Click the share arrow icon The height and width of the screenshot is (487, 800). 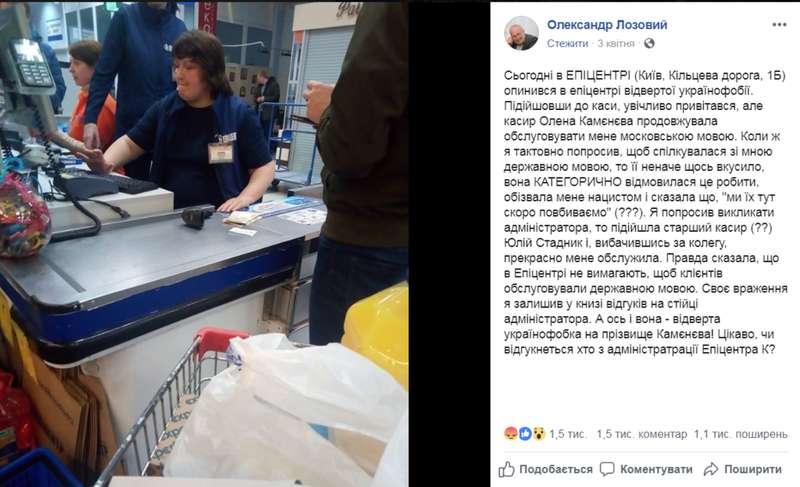tap(711, 469)
